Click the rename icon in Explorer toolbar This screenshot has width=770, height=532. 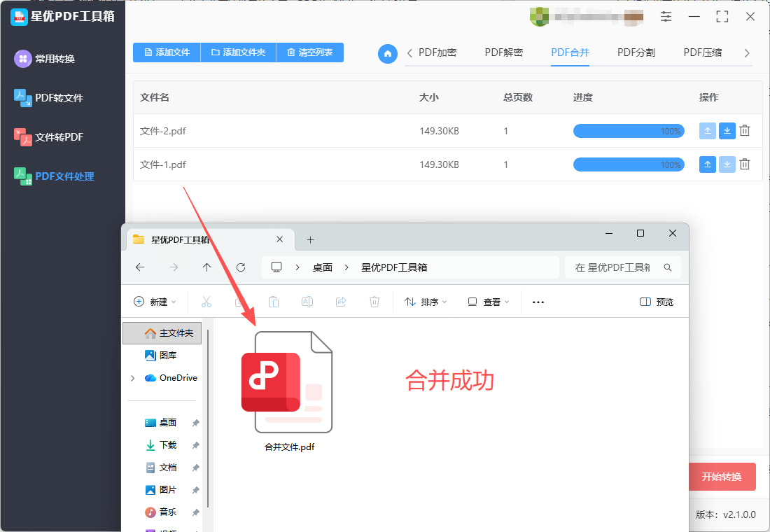tap(307, 302)
